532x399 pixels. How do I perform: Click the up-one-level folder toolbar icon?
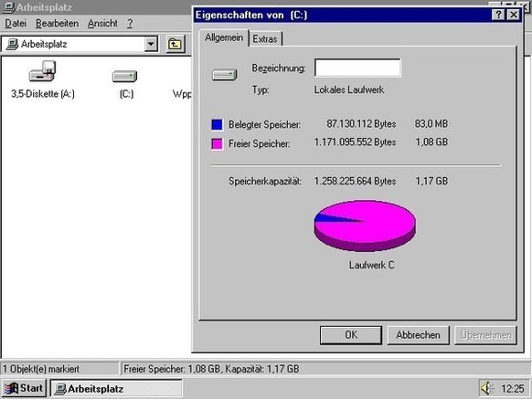tap(176, 44)
